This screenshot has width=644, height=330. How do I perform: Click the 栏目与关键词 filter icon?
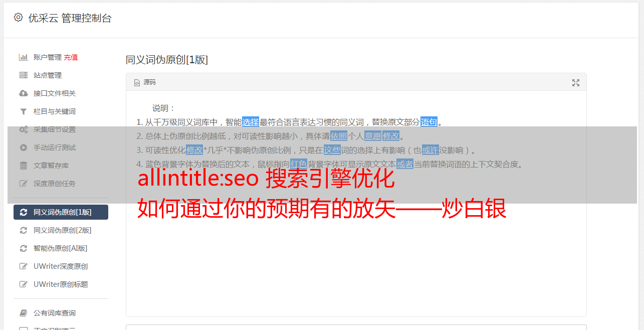point(23,111)
